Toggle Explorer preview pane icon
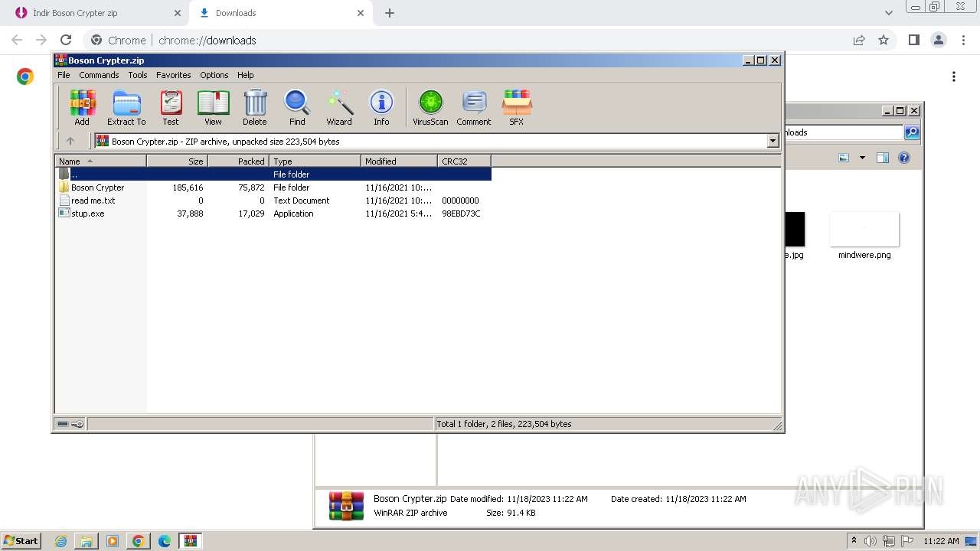This screenshot has height=551, width=980. 882,158
